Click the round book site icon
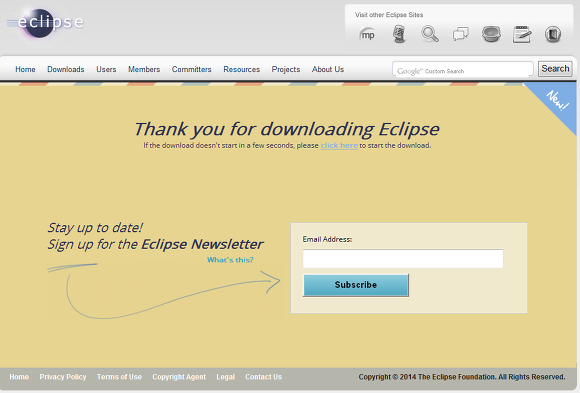The width and height of the screenshot is (580, 393). point(553,34)
